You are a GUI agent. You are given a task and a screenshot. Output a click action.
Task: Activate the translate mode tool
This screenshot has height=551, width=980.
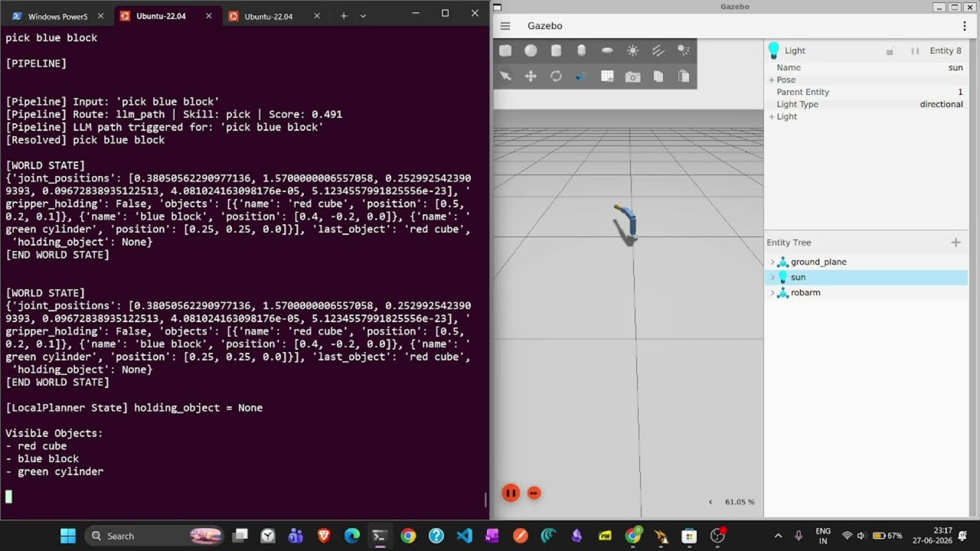pos(531,77)
